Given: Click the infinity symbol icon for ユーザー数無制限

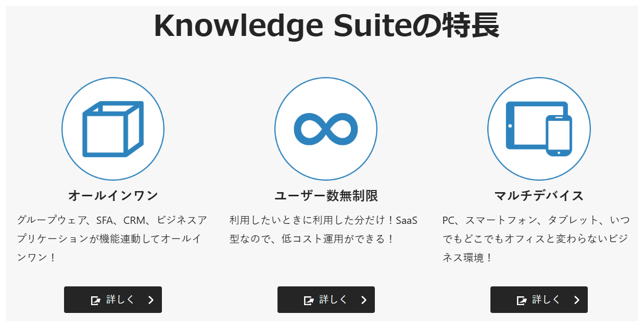Looking at the screenshot, I should click(x=325, y=129).
